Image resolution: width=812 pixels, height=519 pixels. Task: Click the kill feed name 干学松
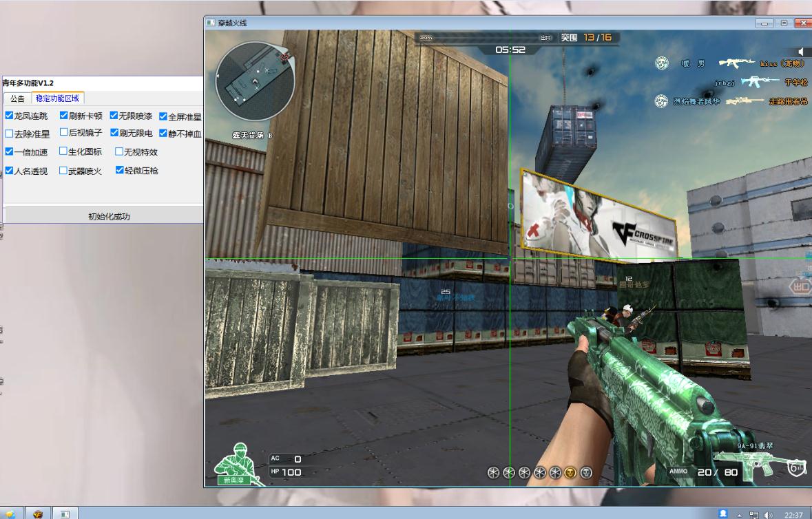[796, 83]
